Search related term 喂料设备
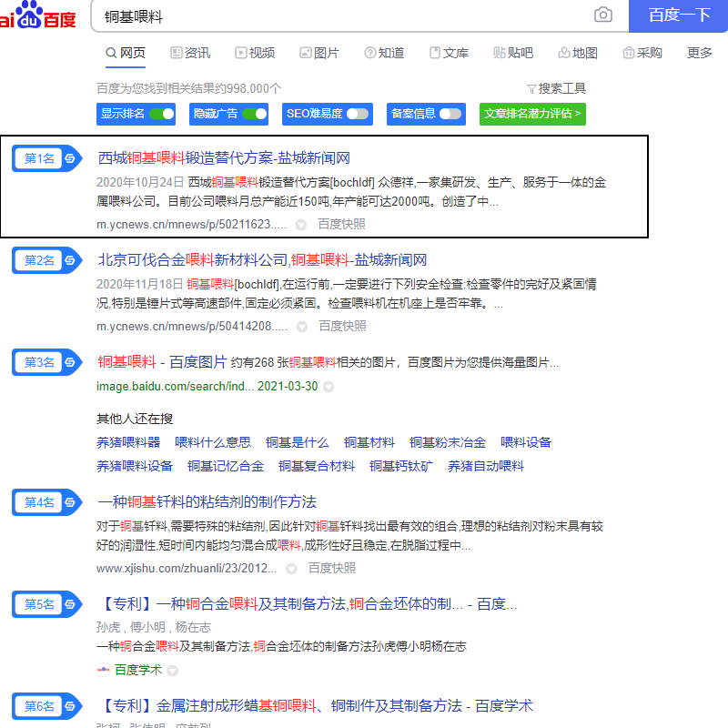 (526, 442)
